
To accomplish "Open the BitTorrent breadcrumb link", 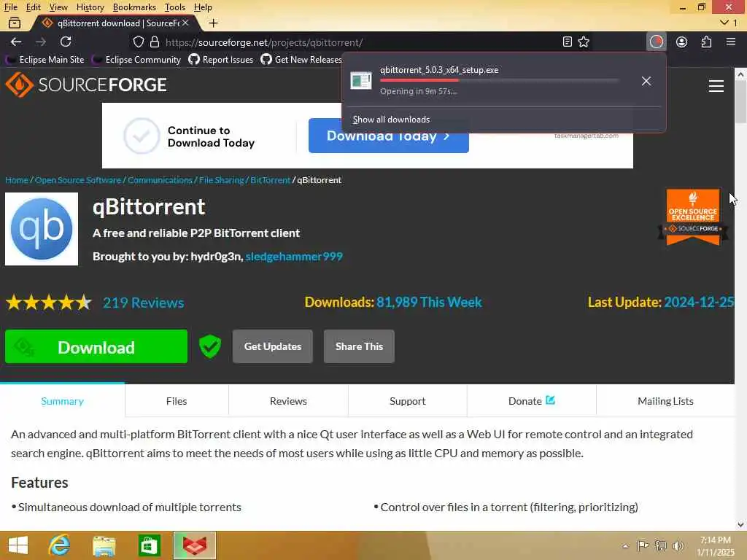I will [270, 180].
